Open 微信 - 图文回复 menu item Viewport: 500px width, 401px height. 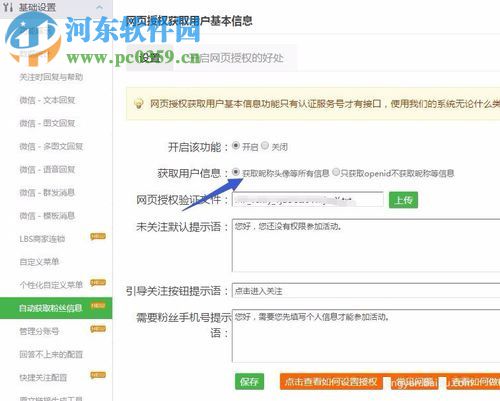tap(47, 123)
